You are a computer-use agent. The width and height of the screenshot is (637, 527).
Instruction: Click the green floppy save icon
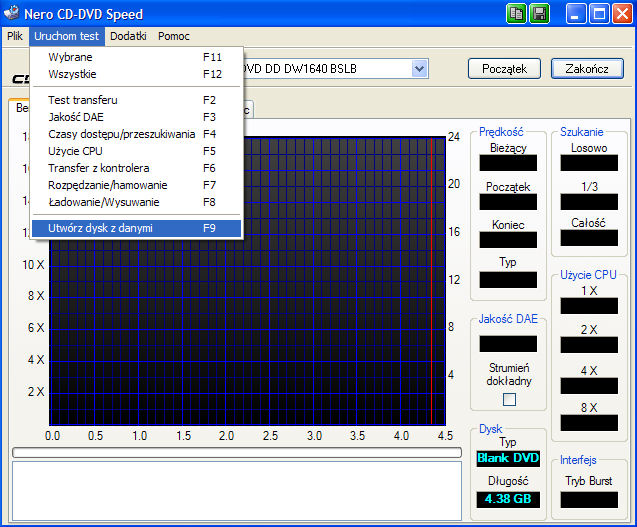coord(540,14)
